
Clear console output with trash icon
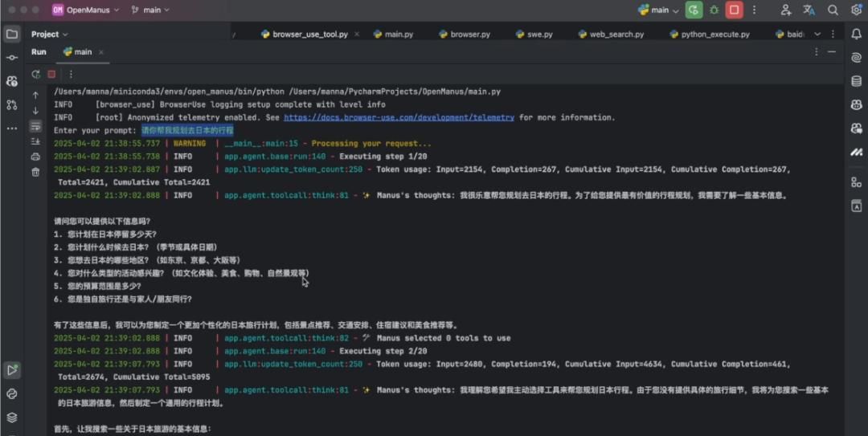35,172
